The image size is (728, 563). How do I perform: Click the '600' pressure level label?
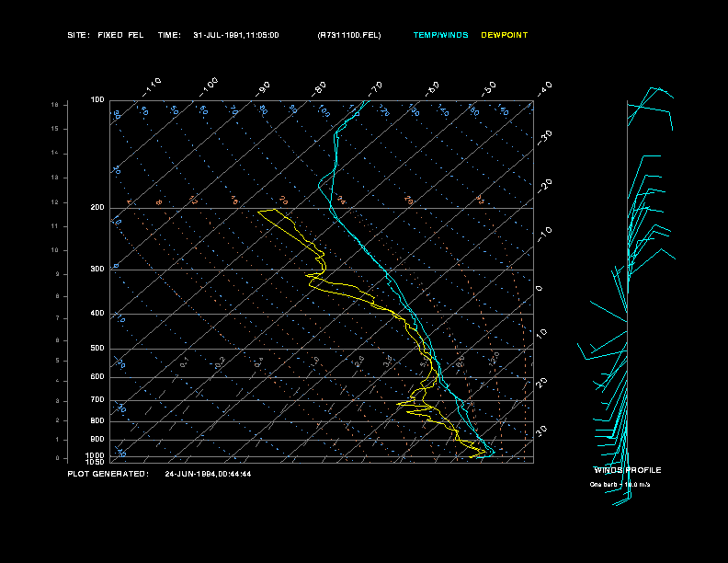pyautogui.click(x=97, y=377)
